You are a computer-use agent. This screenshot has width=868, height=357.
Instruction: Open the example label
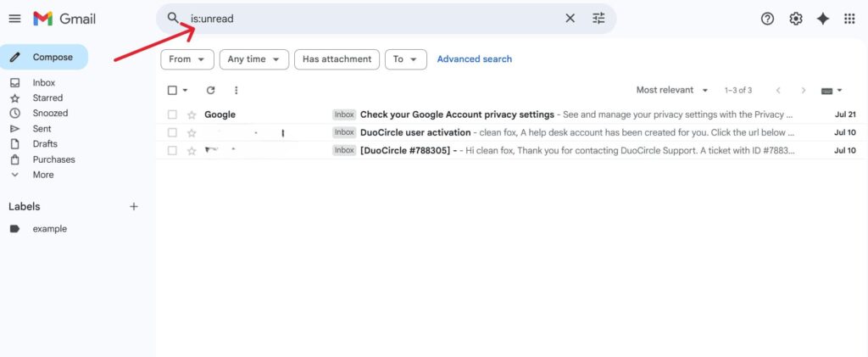pos(49,229)
